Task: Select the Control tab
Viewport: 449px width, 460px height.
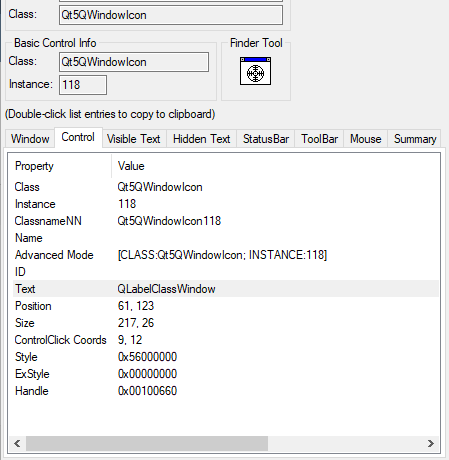Action: point(78,137)
